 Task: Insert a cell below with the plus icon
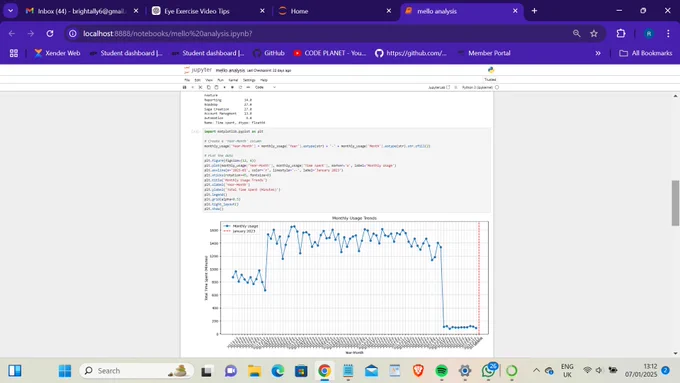coord(192,87)
